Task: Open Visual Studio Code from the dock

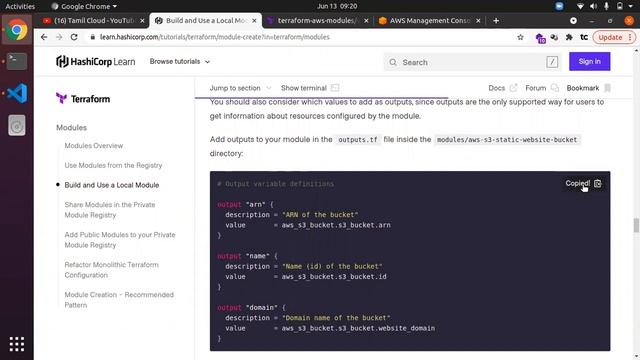Action: (17, 93)
